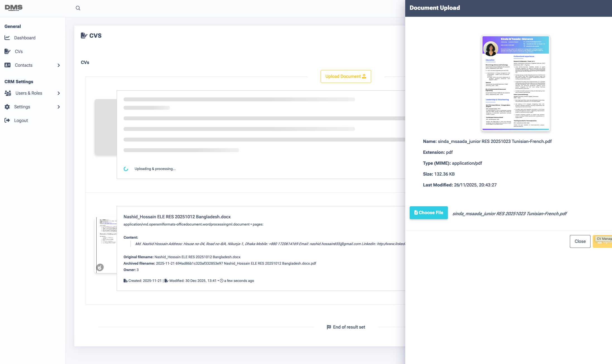Click the Dashboard chart icon

(x=7, y=38)
